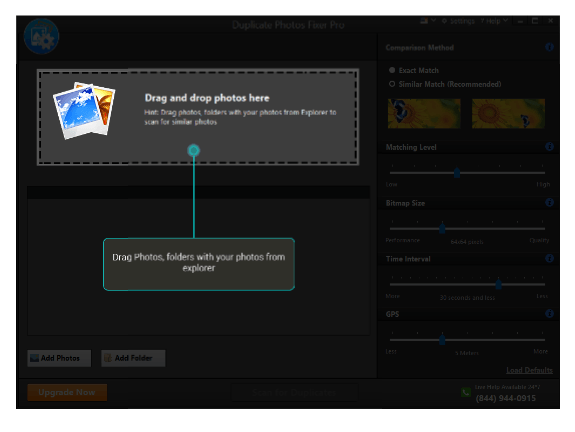Show info about GPS setting
575x432 pixels.
pos(549,314)
